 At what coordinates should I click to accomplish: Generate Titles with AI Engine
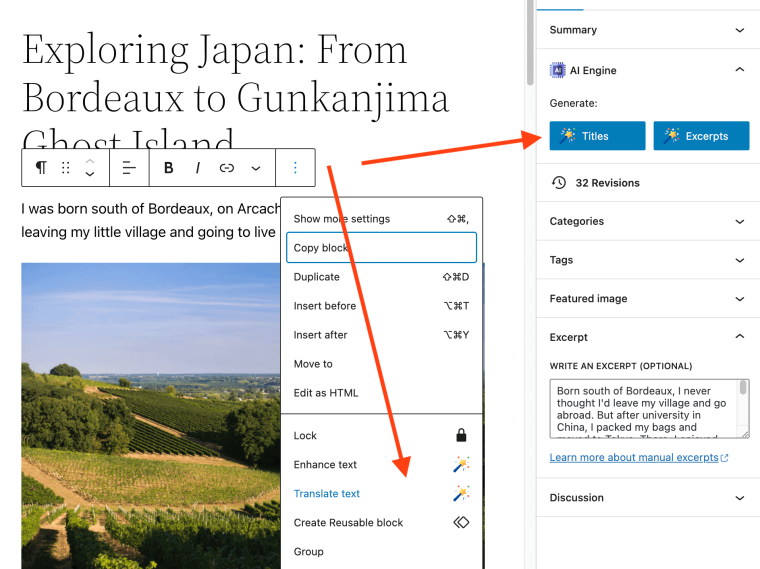click(x=597, y=136)
